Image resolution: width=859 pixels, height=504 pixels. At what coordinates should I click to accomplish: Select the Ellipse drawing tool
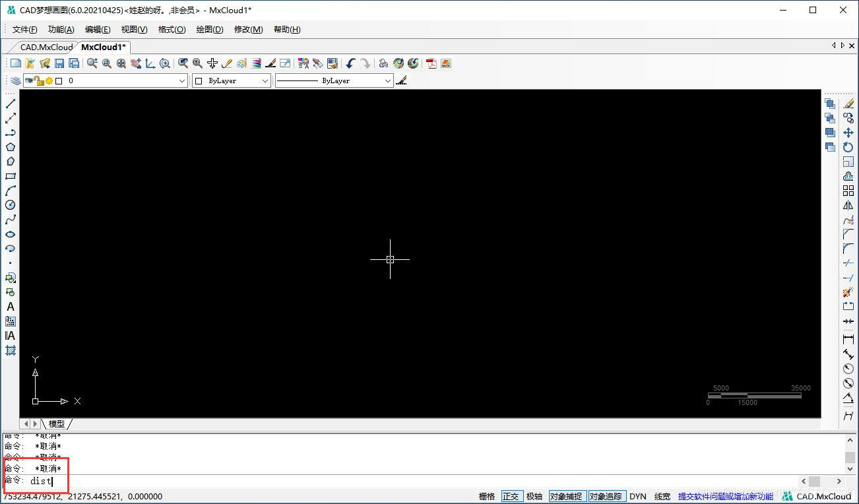(11, 234)
